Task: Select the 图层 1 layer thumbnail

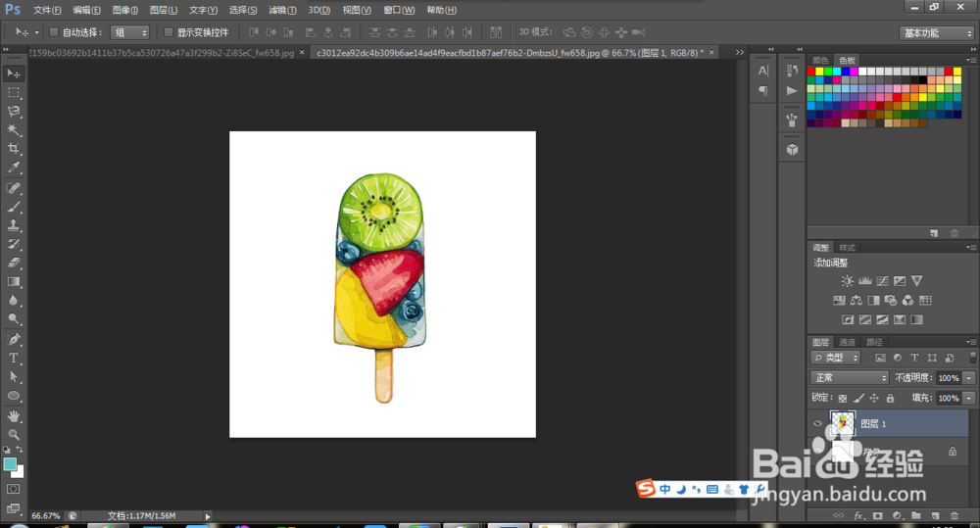Action: pos(842,423)
